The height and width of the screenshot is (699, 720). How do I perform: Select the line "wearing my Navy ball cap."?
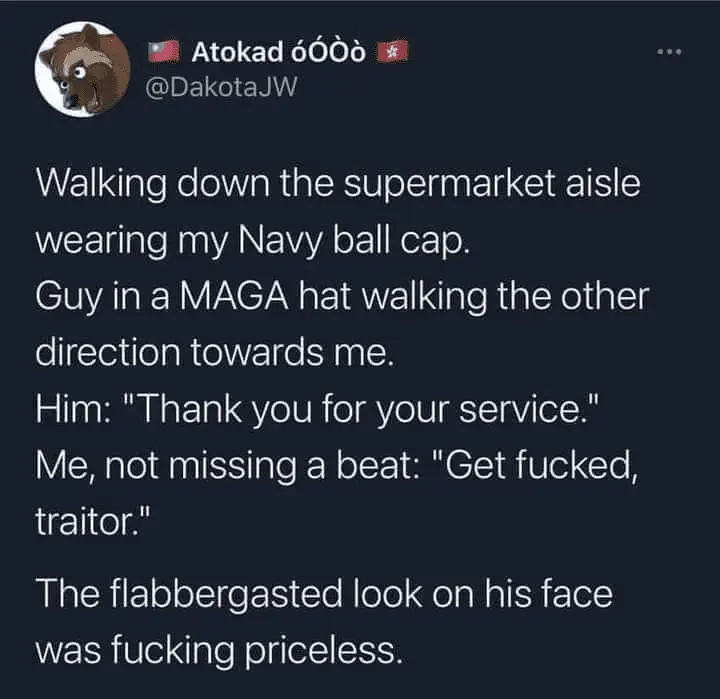(x=250, y=240)
